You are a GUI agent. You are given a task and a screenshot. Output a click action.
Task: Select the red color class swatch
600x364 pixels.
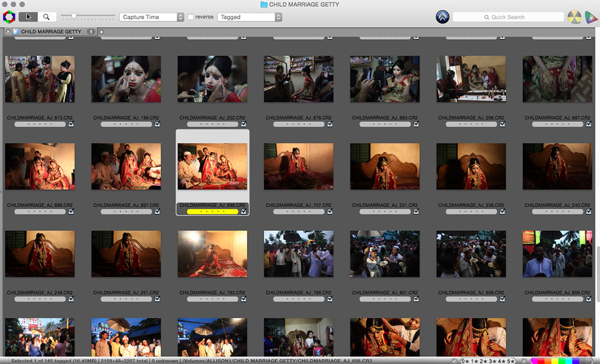click(x=541, y=361)
